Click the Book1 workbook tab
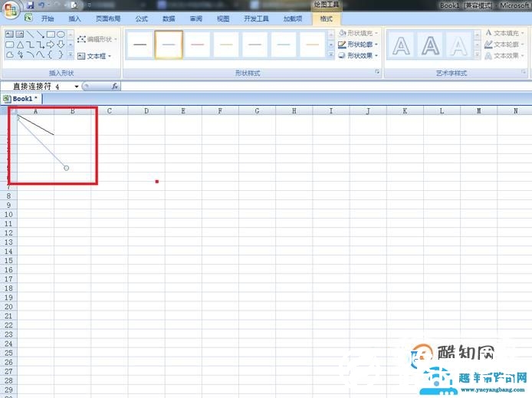This screenshot has width=532, height=398. [21, 99]
